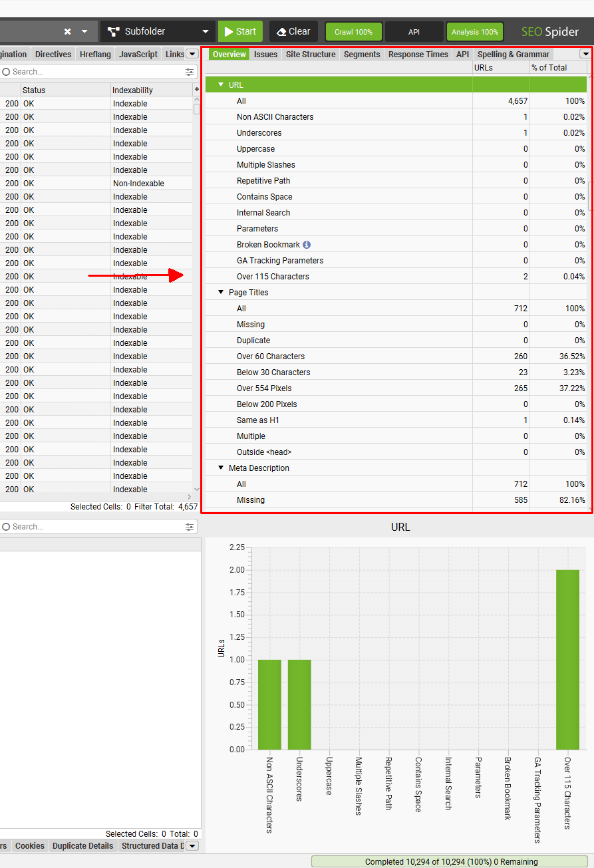
Task: Select the Uppercase filter row
Action: click(x=396, y=149)
